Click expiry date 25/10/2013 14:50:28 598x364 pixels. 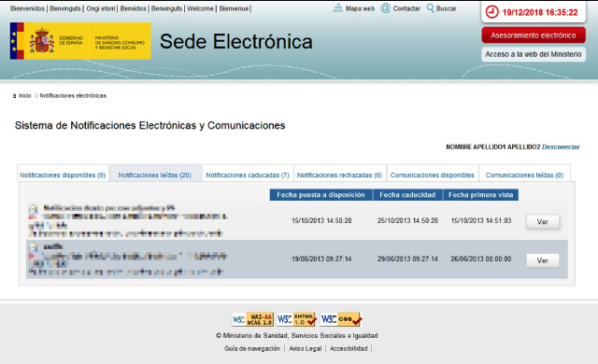407,220
